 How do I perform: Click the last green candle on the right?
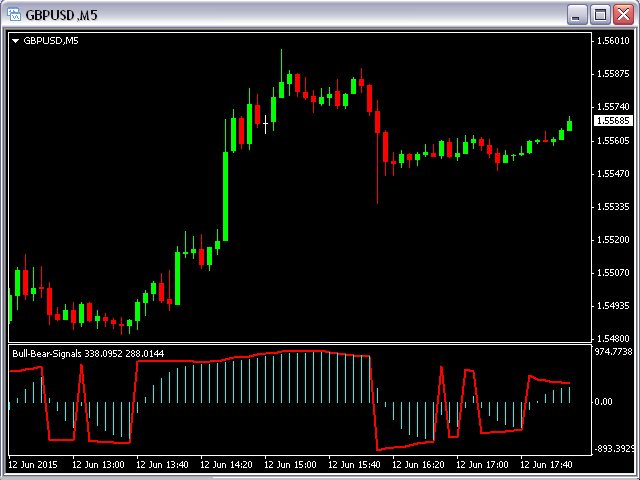point(569,124)
